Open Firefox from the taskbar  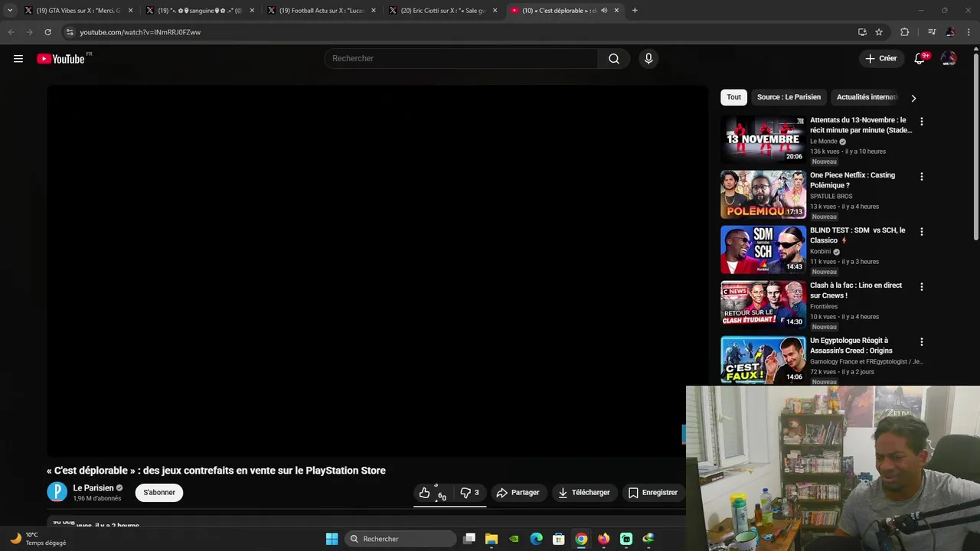[604, 539]
